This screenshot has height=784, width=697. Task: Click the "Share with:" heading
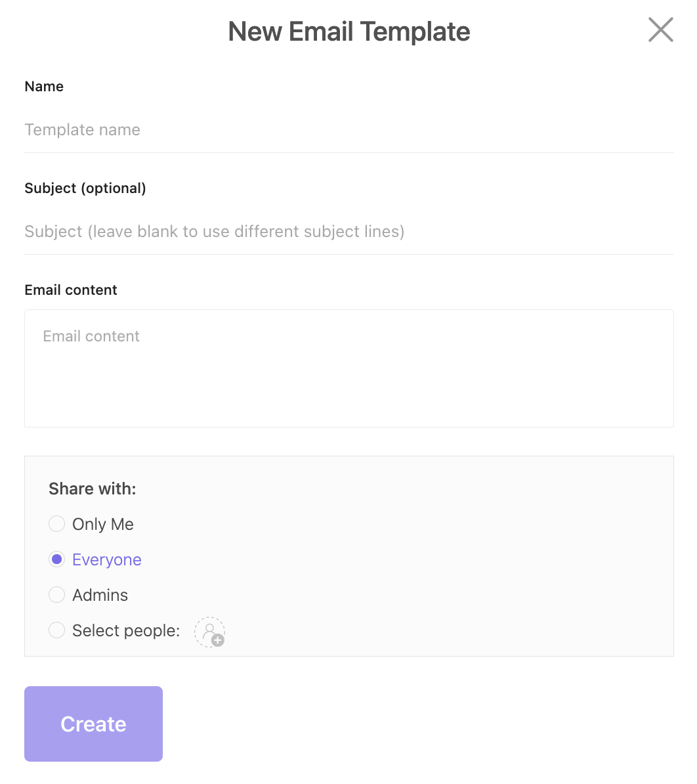93,489
